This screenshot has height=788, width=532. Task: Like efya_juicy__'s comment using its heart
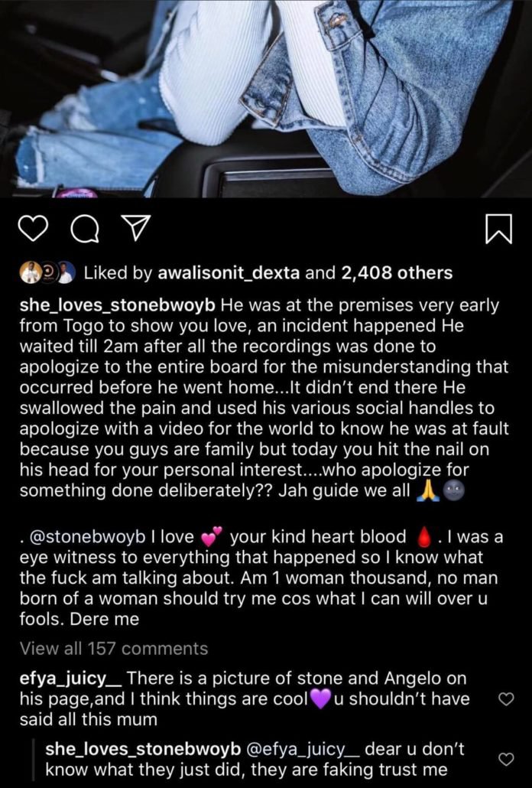pos(506,698)
